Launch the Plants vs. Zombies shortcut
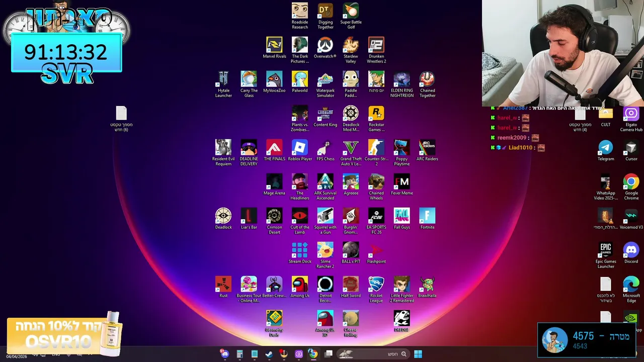The image size is (644, 362). click(300, 118)
